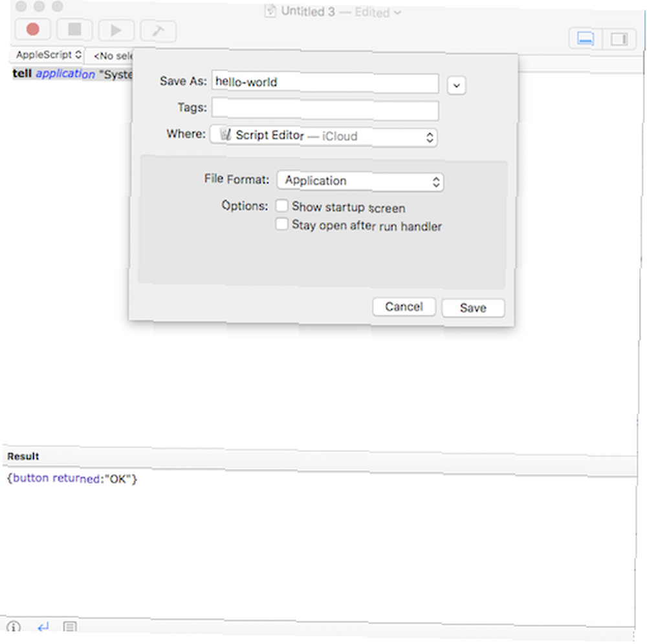Click the Stop script button
The width and height of the screenshot is (647, 644).
click(x=74, y=30)
